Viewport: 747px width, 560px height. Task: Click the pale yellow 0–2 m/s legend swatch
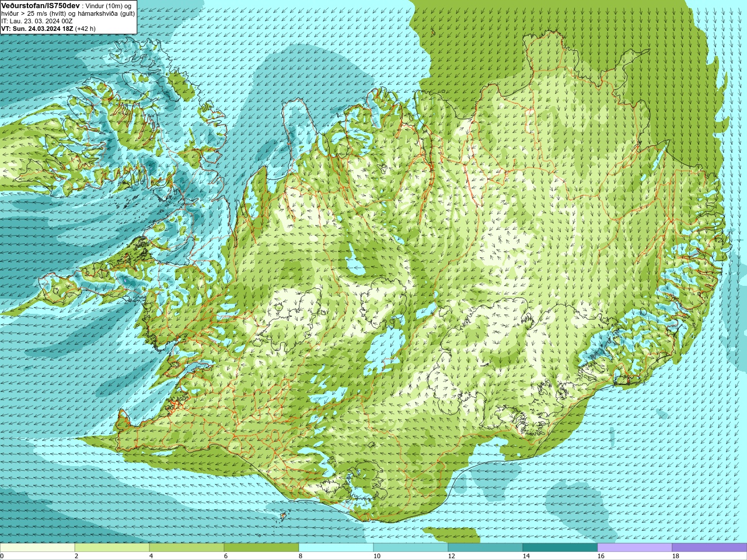coord(37,548)
